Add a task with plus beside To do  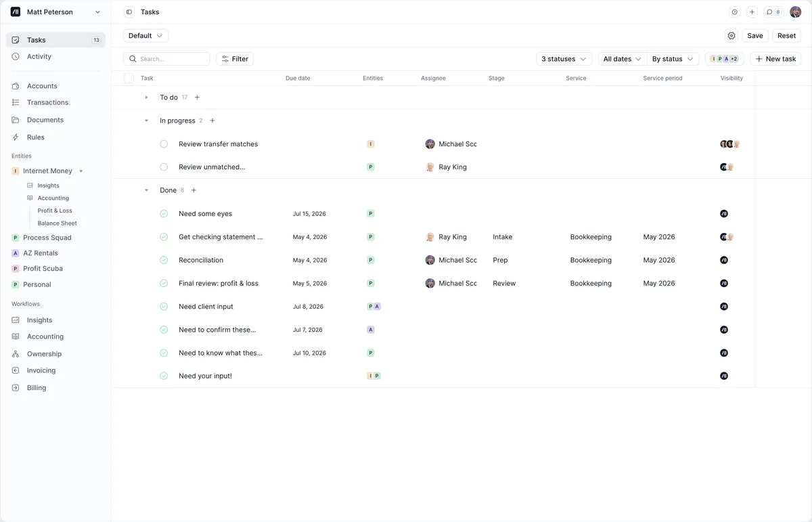pos(198,97)
